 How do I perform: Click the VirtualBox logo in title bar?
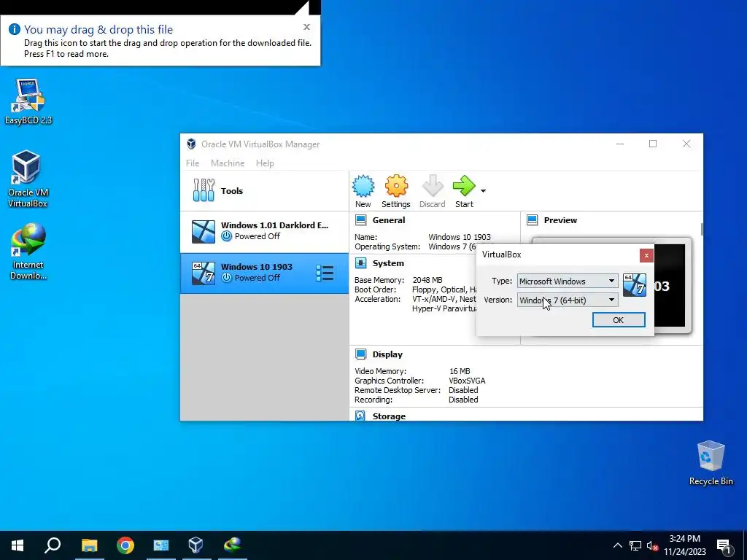click(x=191, y=144)
